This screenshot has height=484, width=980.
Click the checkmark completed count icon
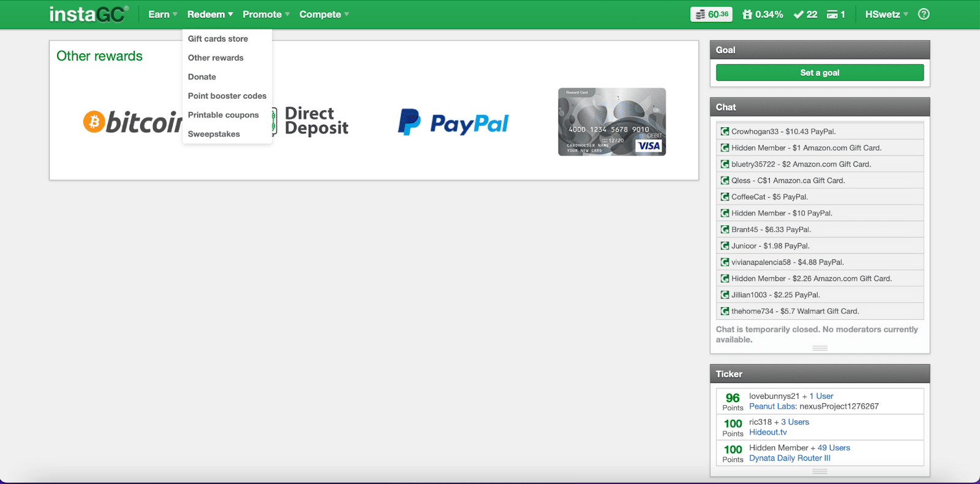pyautogui.click(x=798, y=15)
